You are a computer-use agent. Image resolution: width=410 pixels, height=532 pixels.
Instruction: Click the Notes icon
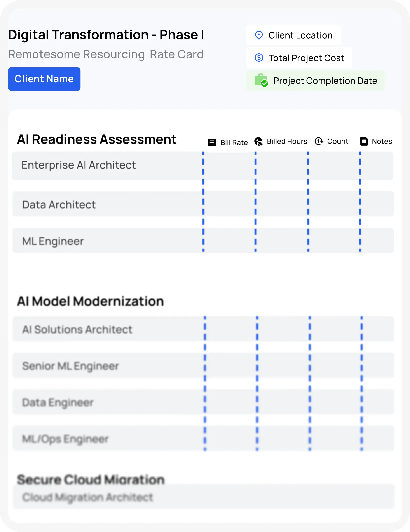(364, 141)
